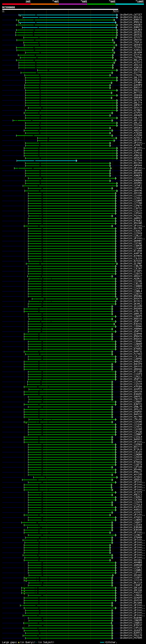Select the UniRef100_Q70SZ7 label
This screenshot has width=146, height=644.
point(131,37)
